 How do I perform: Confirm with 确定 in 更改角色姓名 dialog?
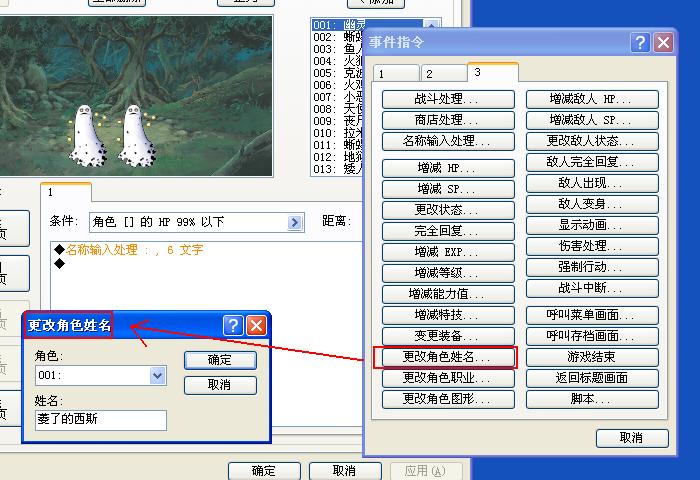[220, 360]
